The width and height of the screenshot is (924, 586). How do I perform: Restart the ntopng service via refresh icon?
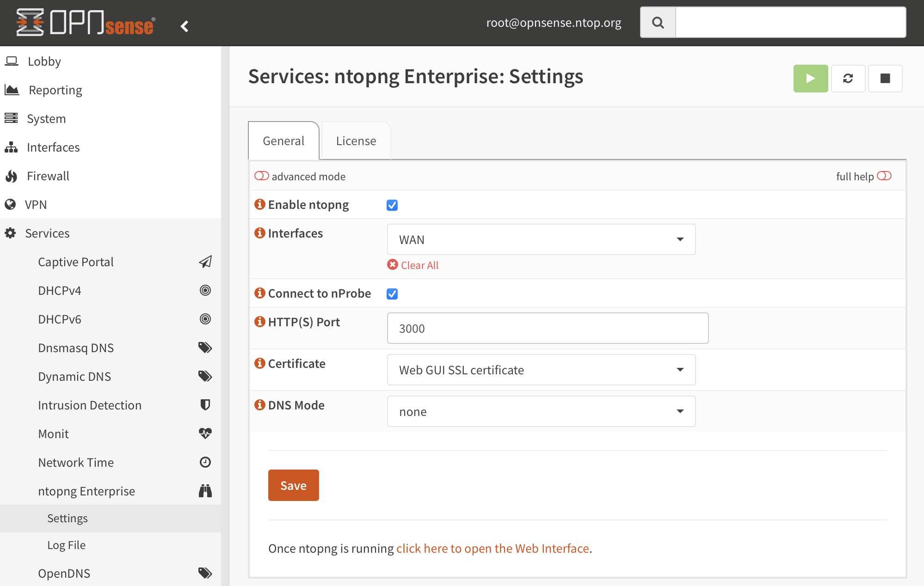(x=848, y=79)
